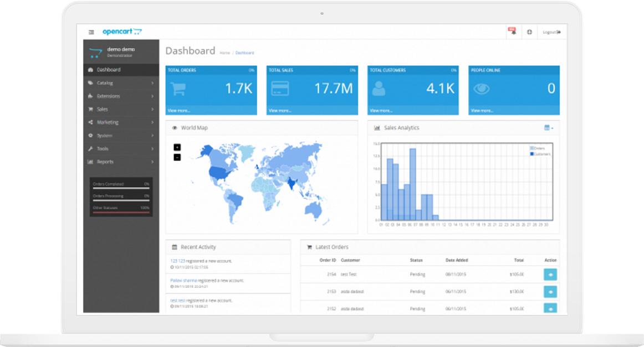Click View more under Total Orders

coord(179,111)
